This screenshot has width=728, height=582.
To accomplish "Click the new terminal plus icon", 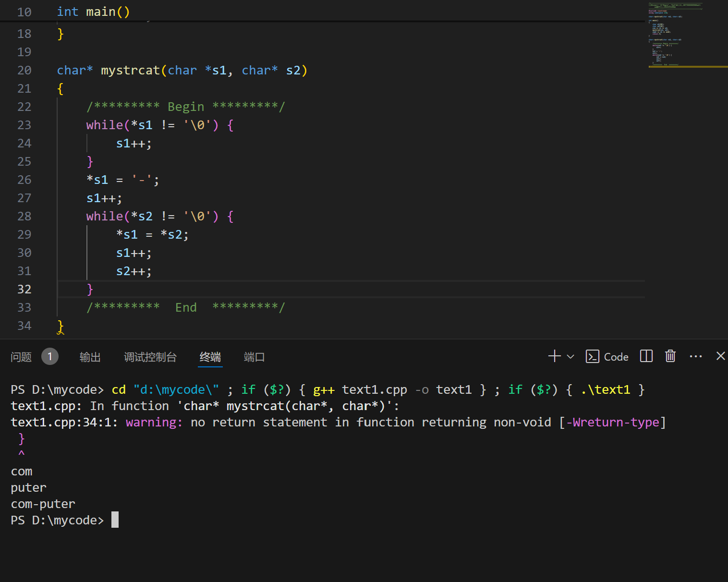I will pyautogui.click(x=555, y=356).
